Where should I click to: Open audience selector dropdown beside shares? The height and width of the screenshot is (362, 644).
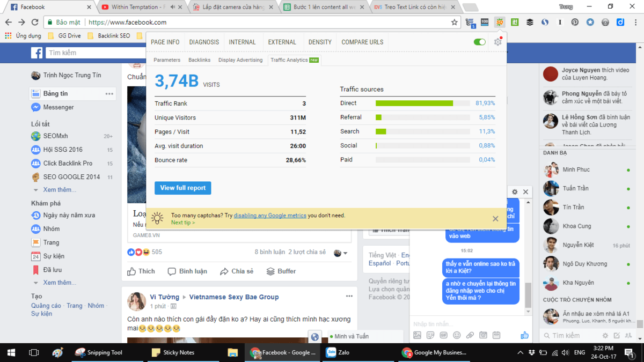(340, 253)
